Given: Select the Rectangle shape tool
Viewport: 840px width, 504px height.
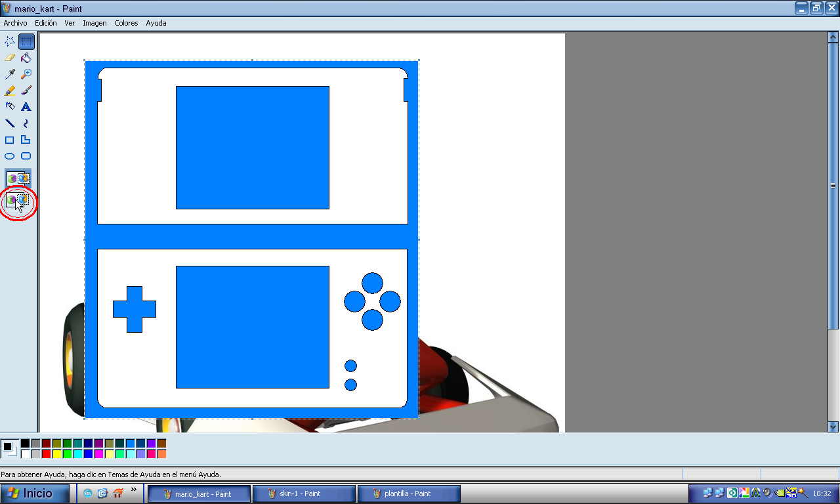Looking at the screenshot, I should click(x=10, y=140).
